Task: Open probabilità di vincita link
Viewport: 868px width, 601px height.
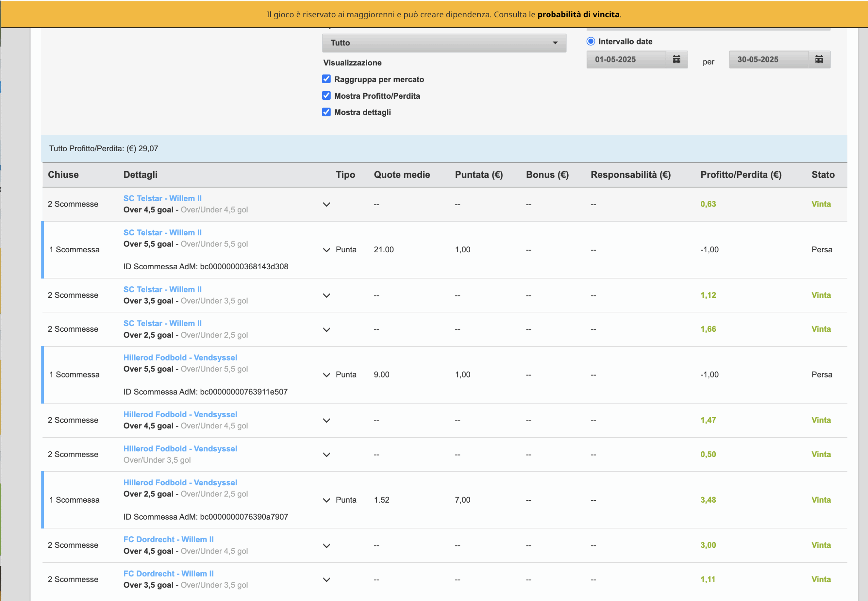Action: (x=578, y=14)
